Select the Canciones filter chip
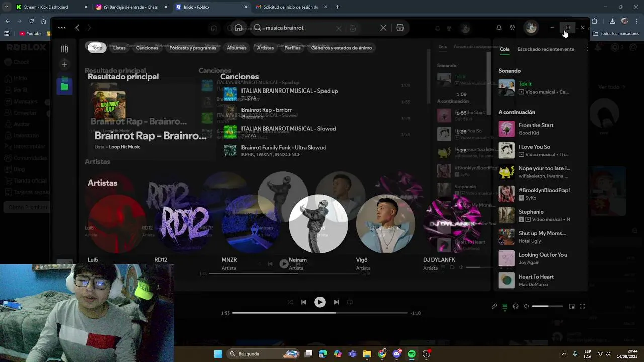The image size is (644, 362). tap(147, 48)
